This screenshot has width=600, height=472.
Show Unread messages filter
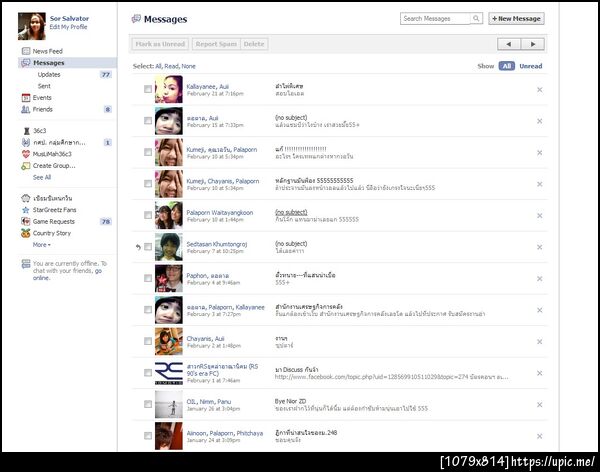point(531,66)
